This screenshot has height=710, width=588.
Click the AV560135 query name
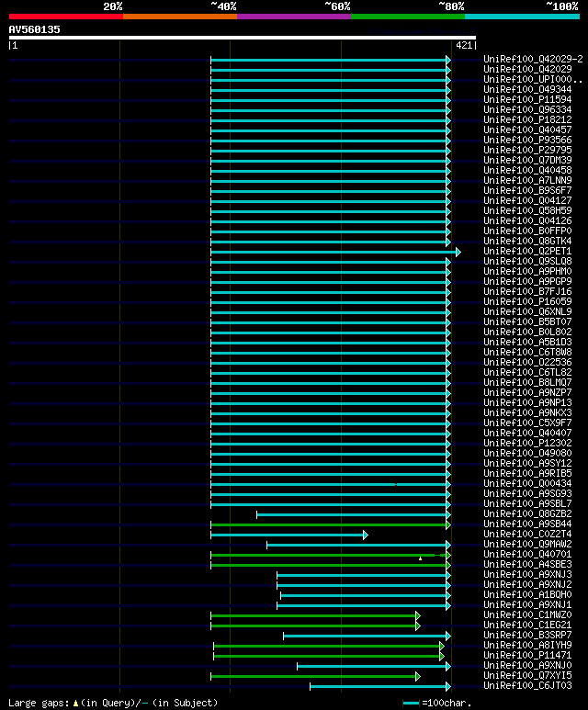click(x=34, y=29)
